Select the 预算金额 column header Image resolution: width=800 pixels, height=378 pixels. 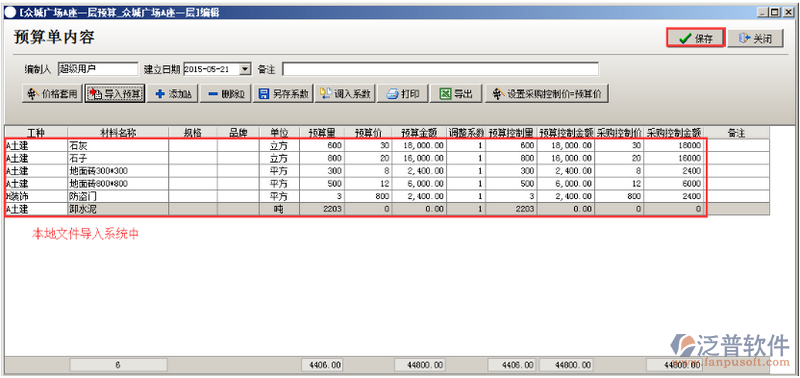[420, 133]
